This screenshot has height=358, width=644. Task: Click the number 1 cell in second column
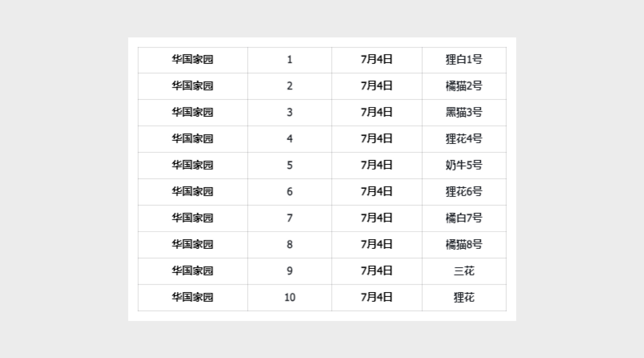point(290,59)
